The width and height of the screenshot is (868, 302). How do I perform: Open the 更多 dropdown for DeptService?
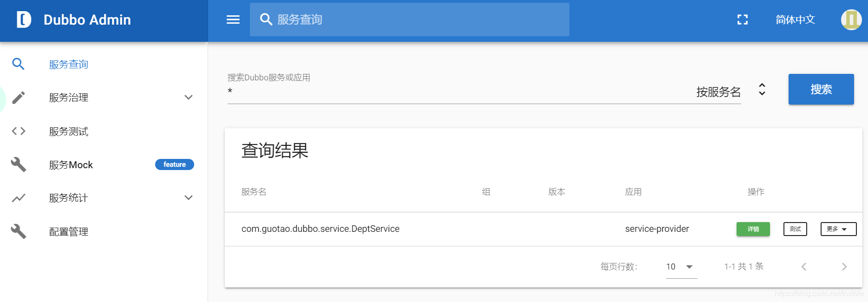pyautogui.click(x=838, y=229)
